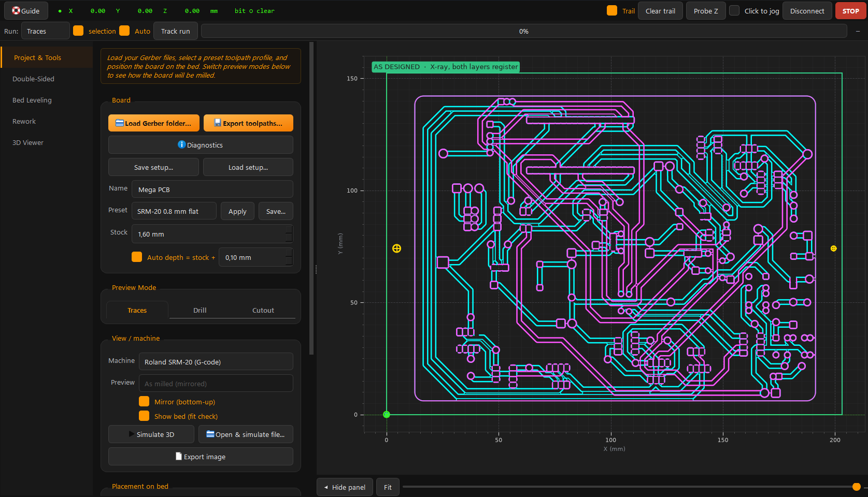The image size is (868, 497).
Task: Click AS DESIGNED X-ray label
Action: pyautogui.click(x=446, y=67)
